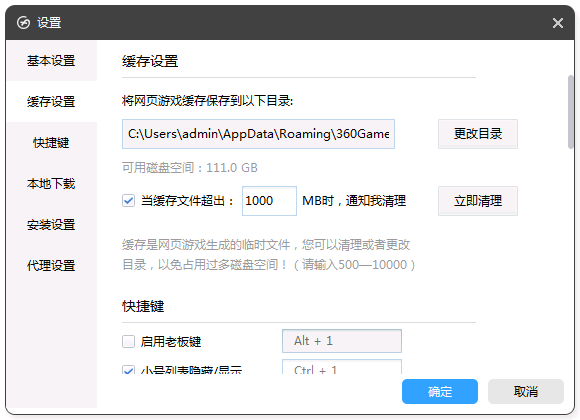Close the 设置 dialog
The width and height of the screenshot is (580, 420).
(557, 23)
